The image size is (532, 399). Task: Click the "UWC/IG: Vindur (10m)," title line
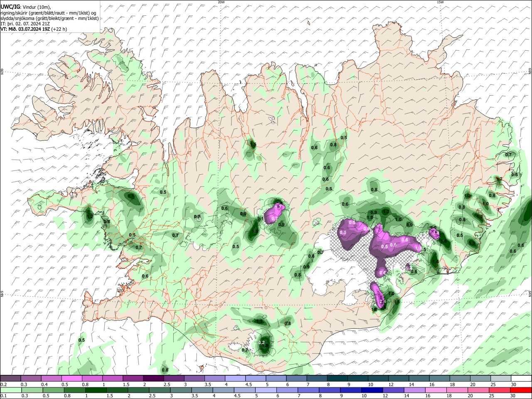point(25,7)
